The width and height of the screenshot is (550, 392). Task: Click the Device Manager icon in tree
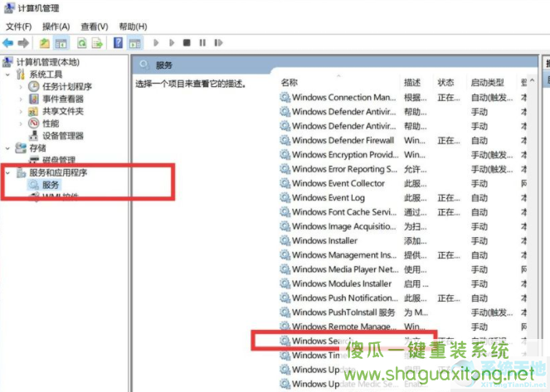pos(34,136)
